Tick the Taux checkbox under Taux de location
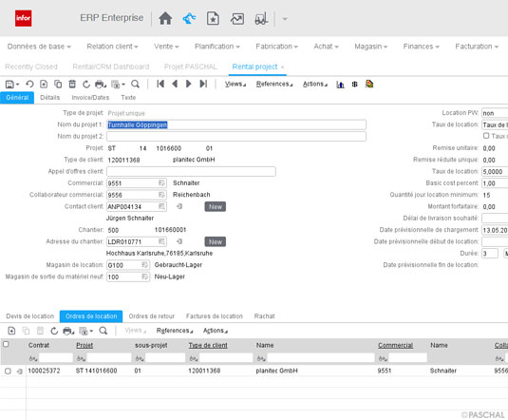 click(486, 136)
